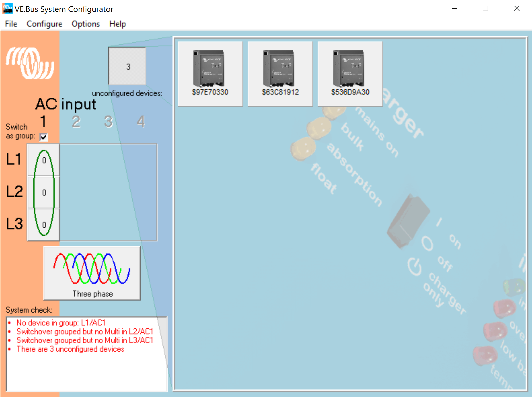532x397 pixels.
Task: Click 'No device in group: L1/AC1' message
Action: point(61,323)
